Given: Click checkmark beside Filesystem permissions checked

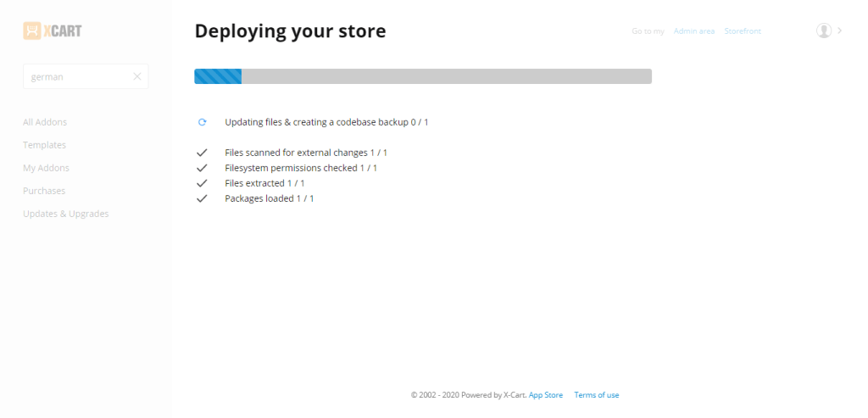Looking at the screenshot, I should click(202, 168).
